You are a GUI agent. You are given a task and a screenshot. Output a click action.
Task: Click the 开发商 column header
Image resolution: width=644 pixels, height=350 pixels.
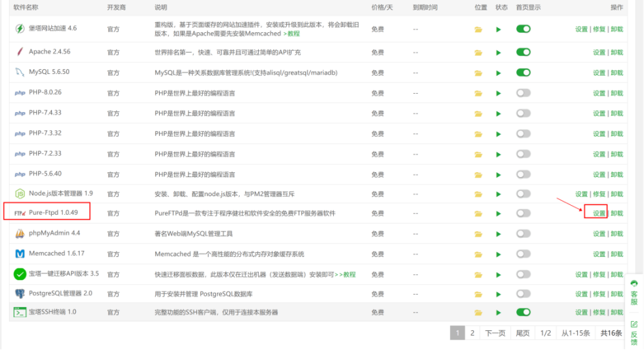[116, 8]
